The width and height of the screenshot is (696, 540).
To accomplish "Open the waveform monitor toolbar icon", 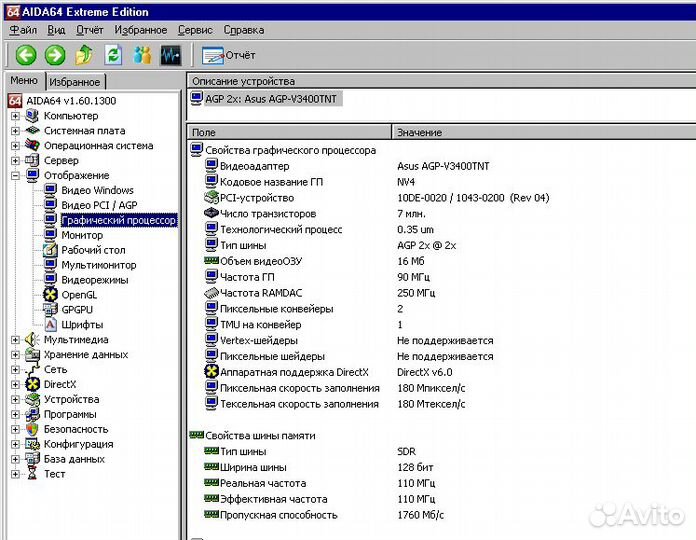I will click(171, 55).
